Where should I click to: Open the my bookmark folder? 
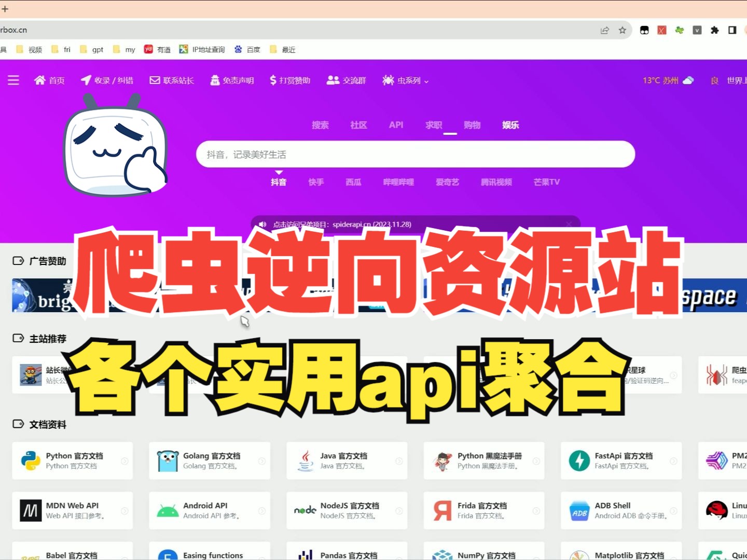click(x=124, y=49)
